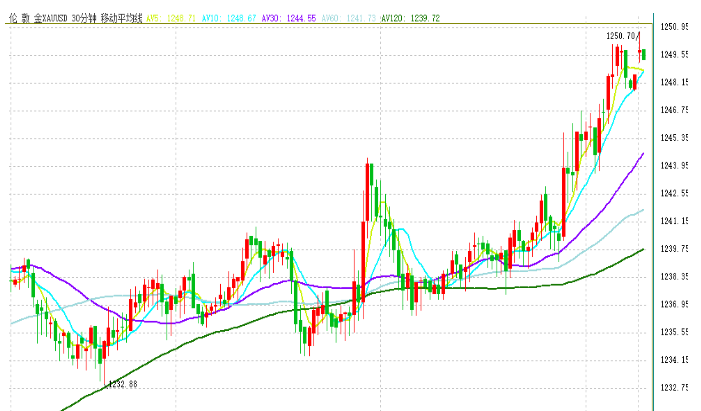Viewport: 701px width, 411px height.
Task: Click the 1243.95 price axis label
Action: [677, 165]
